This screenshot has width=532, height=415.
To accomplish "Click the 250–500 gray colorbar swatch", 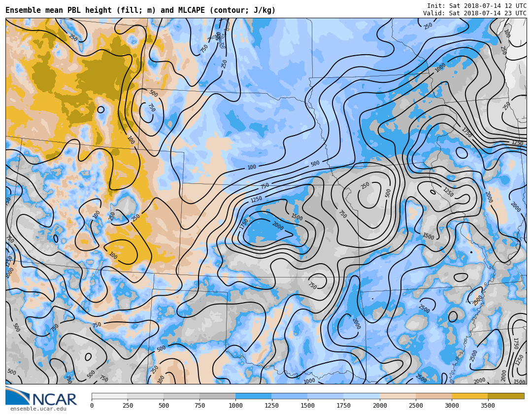I will click(145, 396).
